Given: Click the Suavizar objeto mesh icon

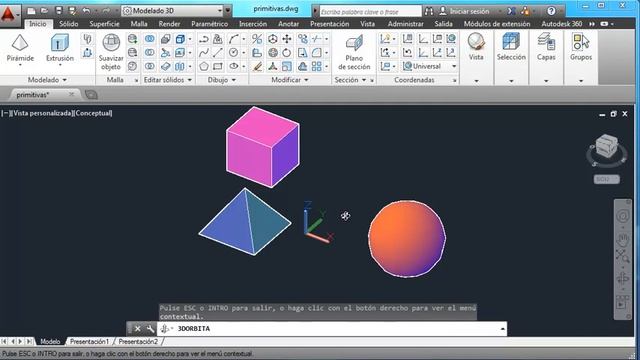Looking at the screenshot, I should (111, 43).
